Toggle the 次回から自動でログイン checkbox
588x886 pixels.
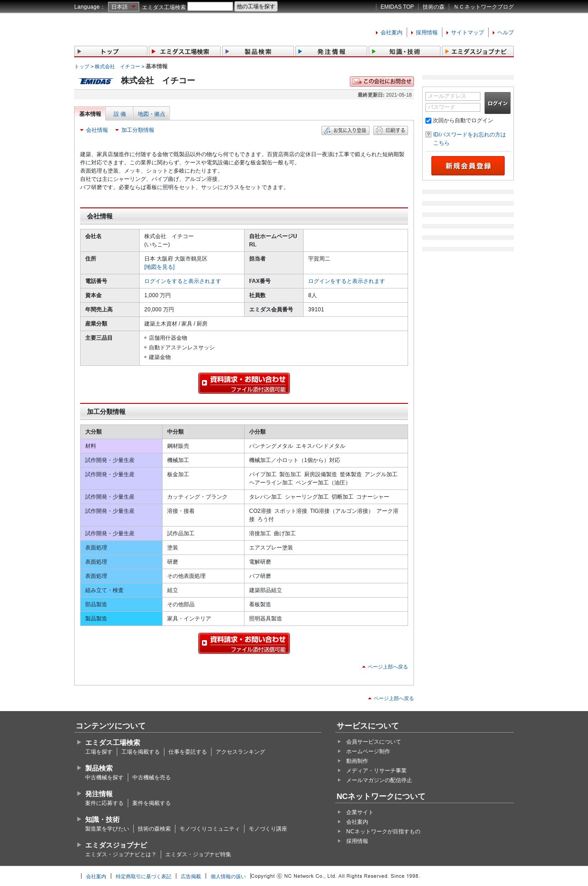coord(429,120)
